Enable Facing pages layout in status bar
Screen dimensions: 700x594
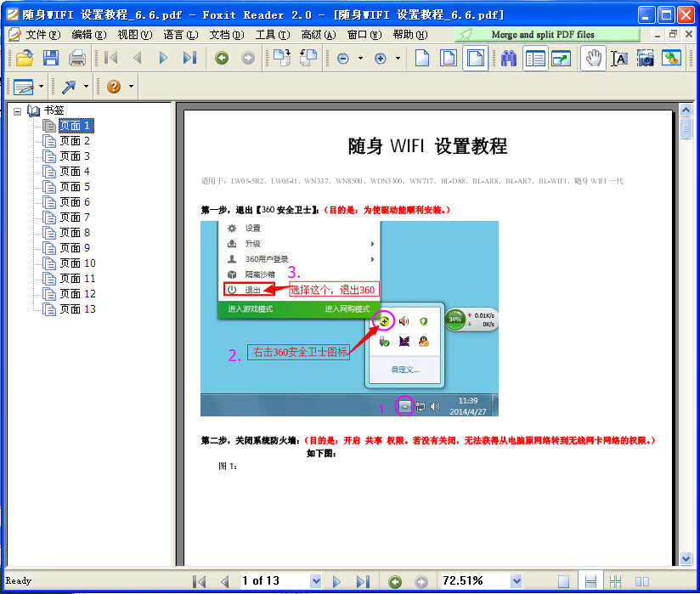[642, 581]
